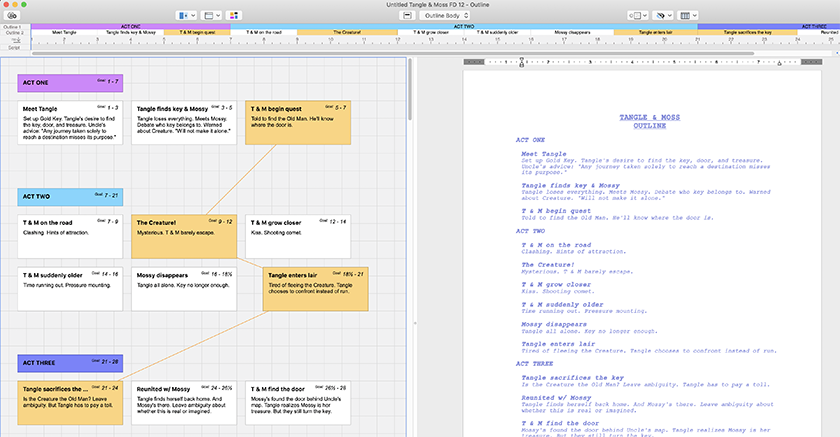Select the Outline 2 timeline row label
This screenshot has width=840, height=437.
click(15, 32)
